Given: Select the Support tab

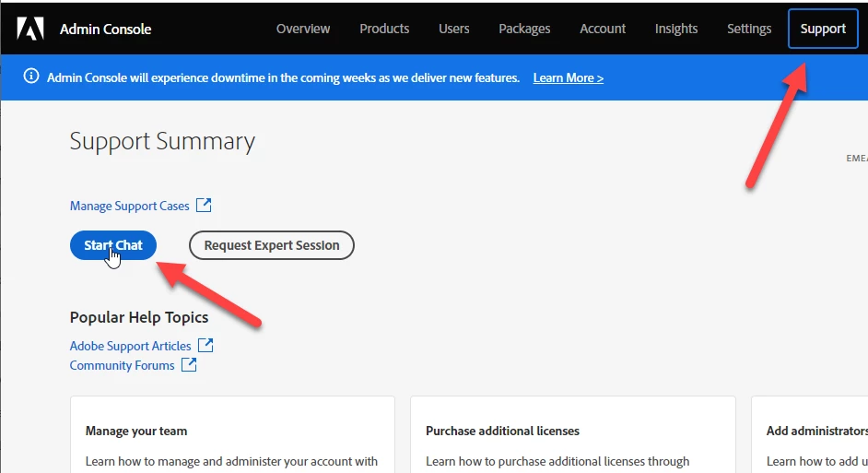Looking at the screenshot, I should click(823, 29).
